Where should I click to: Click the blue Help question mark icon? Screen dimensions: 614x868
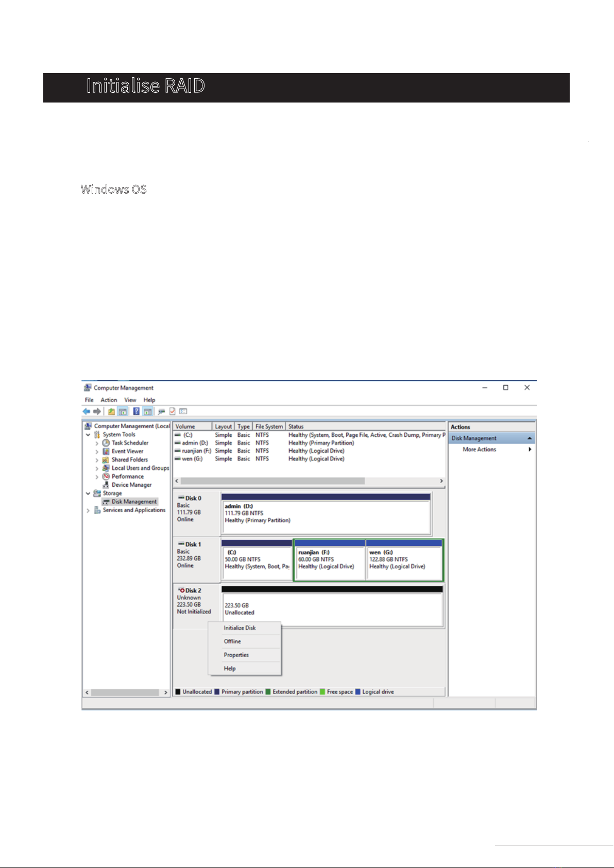(137, 412)
